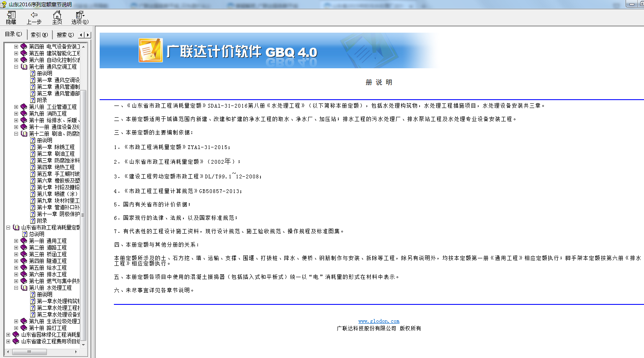Expand 第十一册 通信设备 node

16,127
